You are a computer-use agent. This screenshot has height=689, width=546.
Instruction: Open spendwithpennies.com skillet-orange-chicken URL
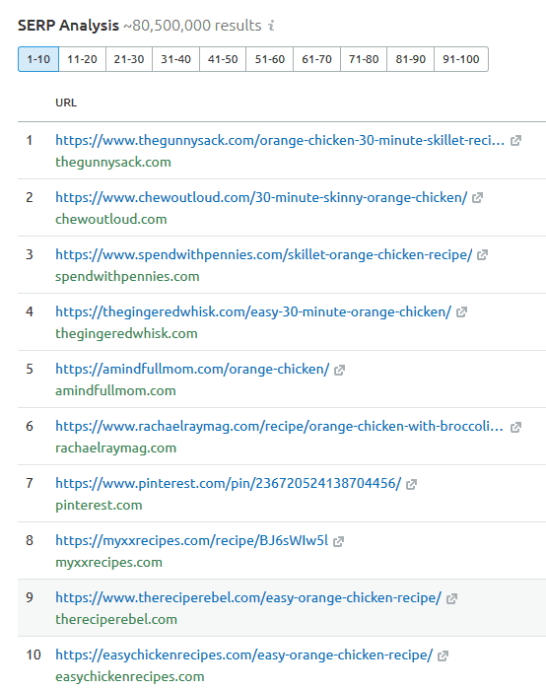264,255
